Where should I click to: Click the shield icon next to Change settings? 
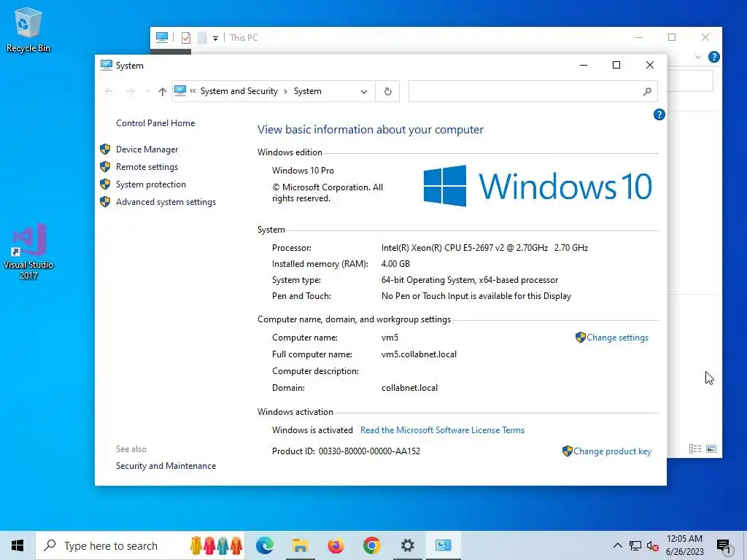(580, 338)
